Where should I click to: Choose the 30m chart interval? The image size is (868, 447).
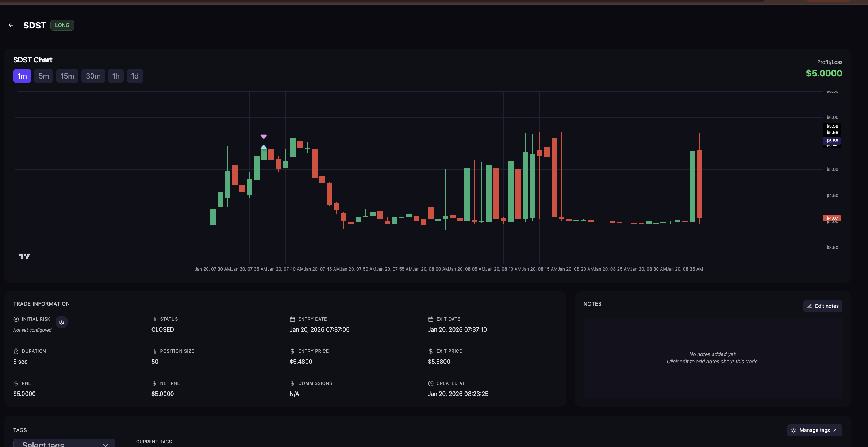pyautogui.click(x=93, y=76)
